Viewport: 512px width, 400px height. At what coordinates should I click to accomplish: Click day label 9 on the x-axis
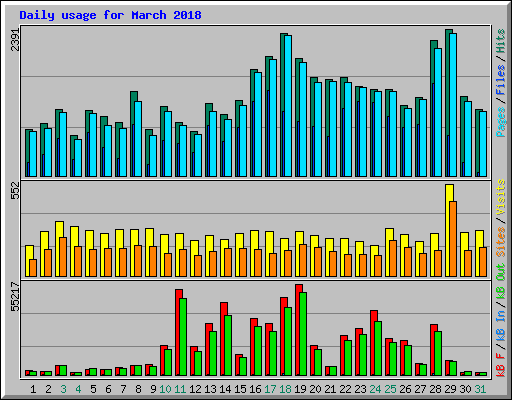[153, 389]
